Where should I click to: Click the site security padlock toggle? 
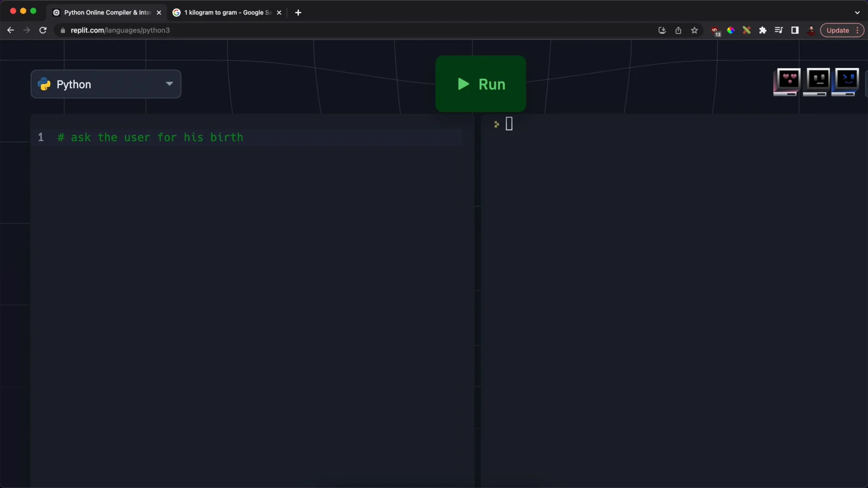pyautogui.click(x=63, y=30)
